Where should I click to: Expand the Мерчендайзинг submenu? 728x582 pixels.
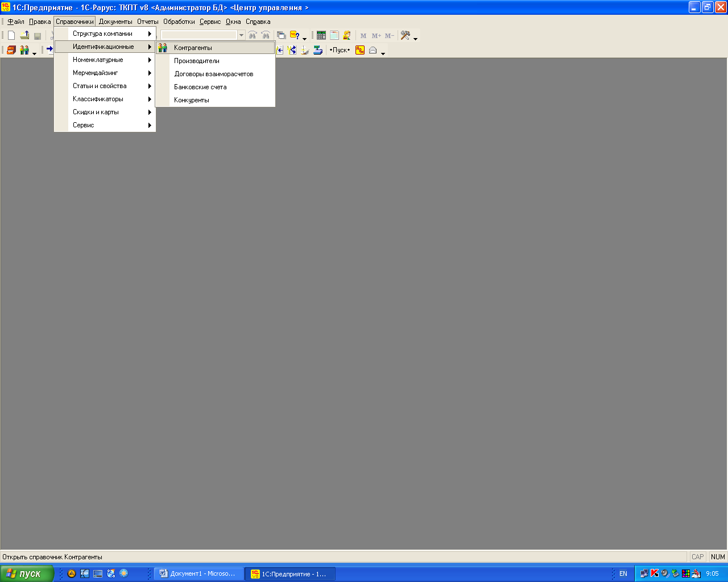(x=105, y=73)
